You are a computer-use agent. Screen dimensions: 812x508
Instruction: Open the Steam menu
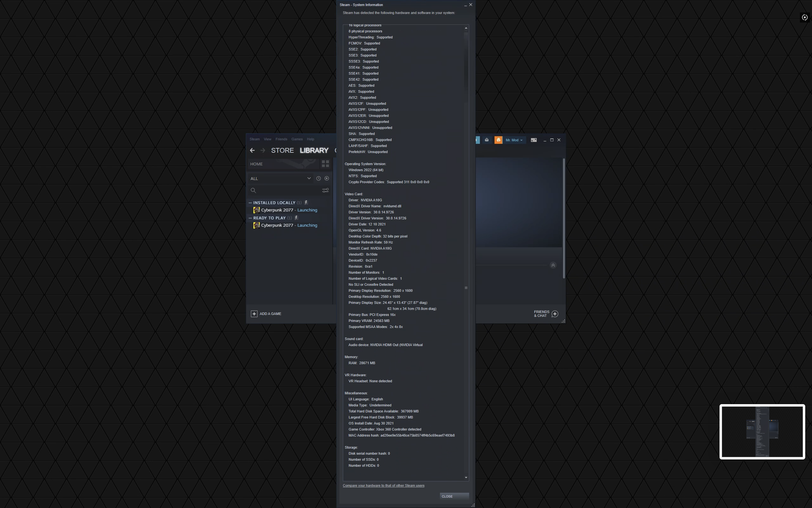254,139
